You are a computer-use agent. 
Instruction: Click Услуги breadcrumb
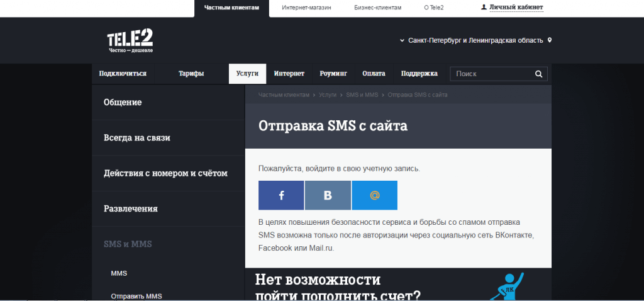[x=327, y=95]
